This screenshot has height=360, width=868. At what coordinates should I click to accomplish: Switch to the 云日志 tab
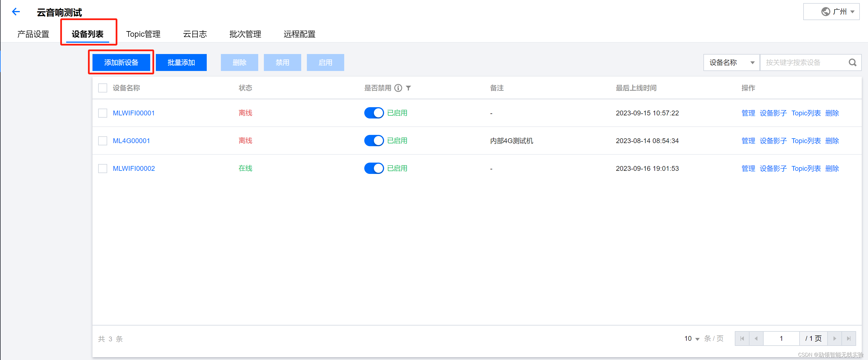pyautogui.click(x=195, y=34)
